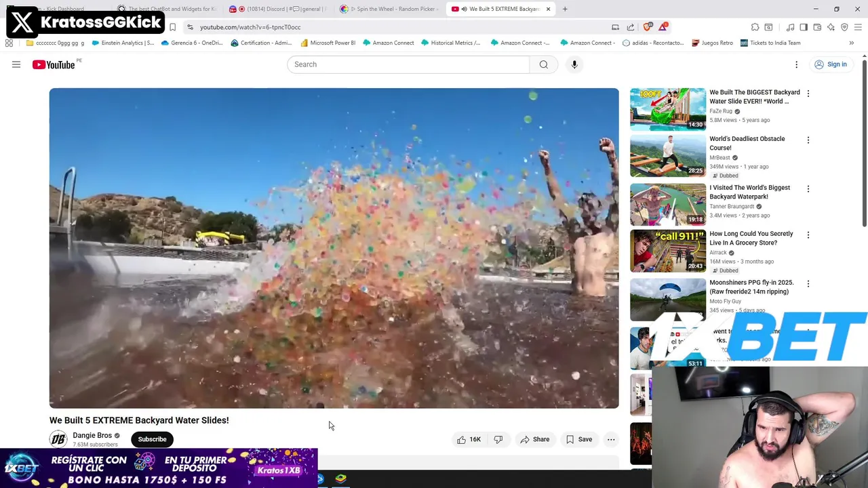
Task: Open the Dangie Bros channel name link
Action: (92, 435)
